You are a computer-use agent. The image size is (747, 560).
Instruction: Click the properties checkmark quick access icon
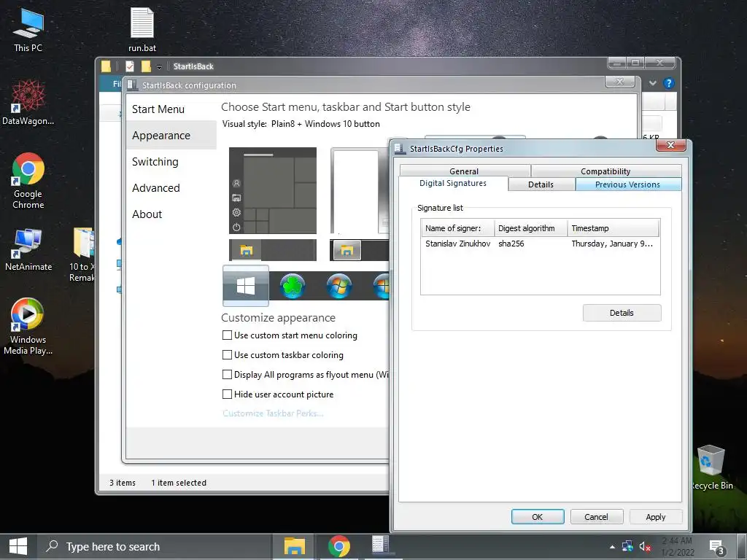[130, 66]
